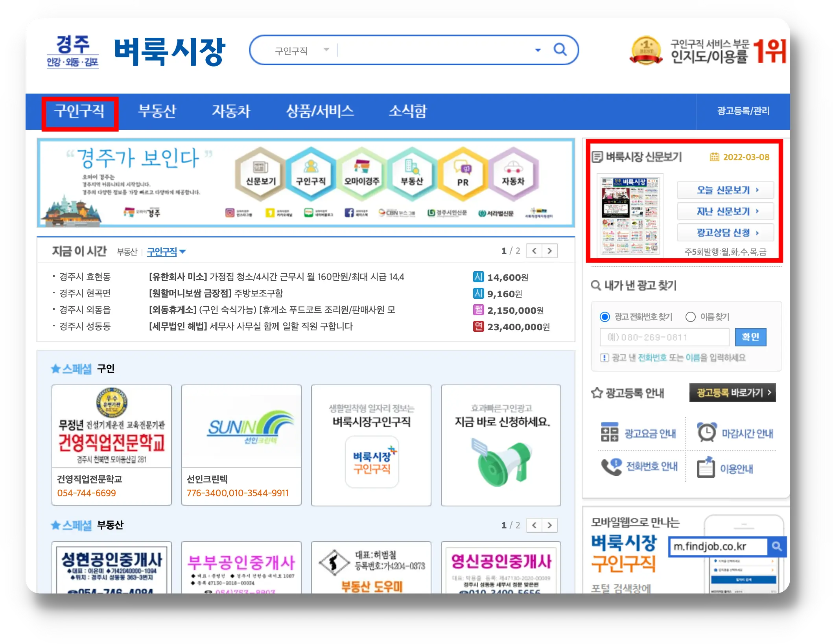
Task: Click the newspaper front page thumbnail
Action: (x=630, y=216)
